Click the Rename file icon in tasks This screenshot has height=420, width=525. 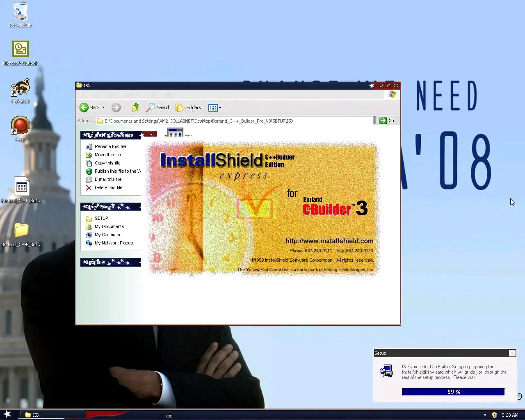(x=89, y=146)
